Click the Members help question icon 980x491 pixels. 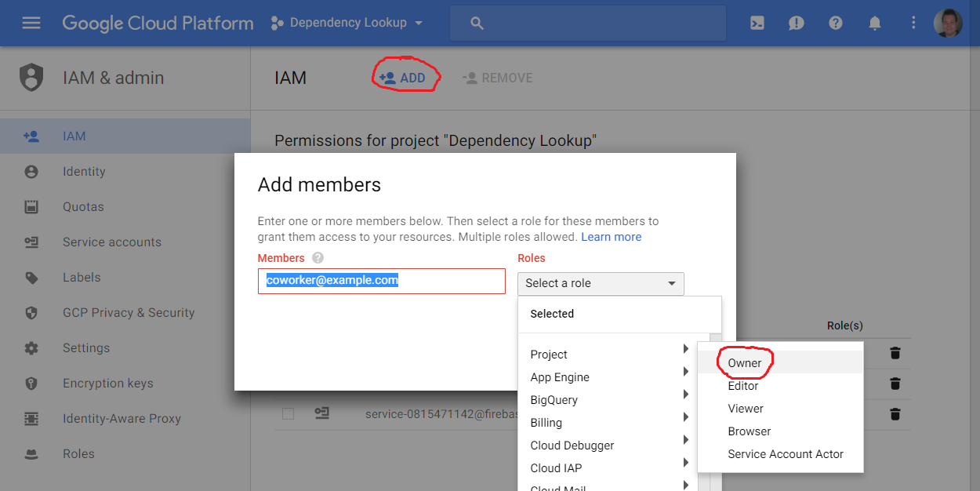pos(318,258)
